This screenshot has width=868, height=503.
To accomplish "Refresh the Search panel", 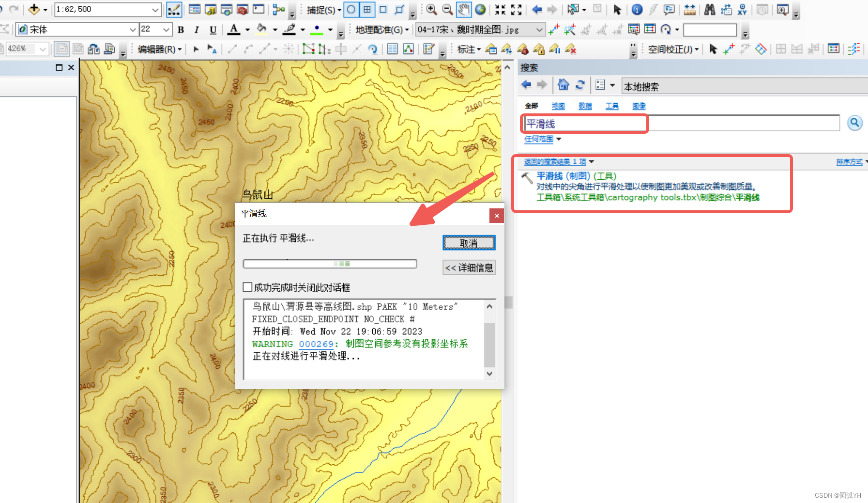I will pos(580,85).
